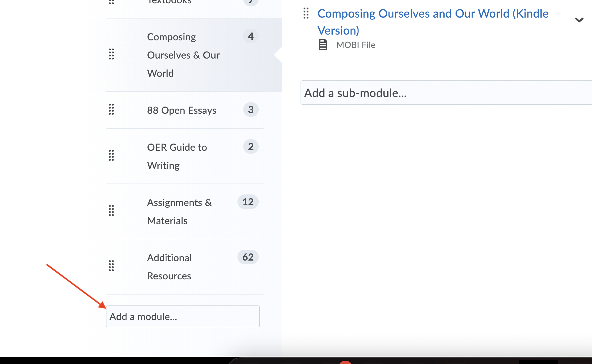The height and width of the screenshot is (364, 592).
Task: Click the drag handle beside Composing Ourselves & Our World
Action: [111, 55]
